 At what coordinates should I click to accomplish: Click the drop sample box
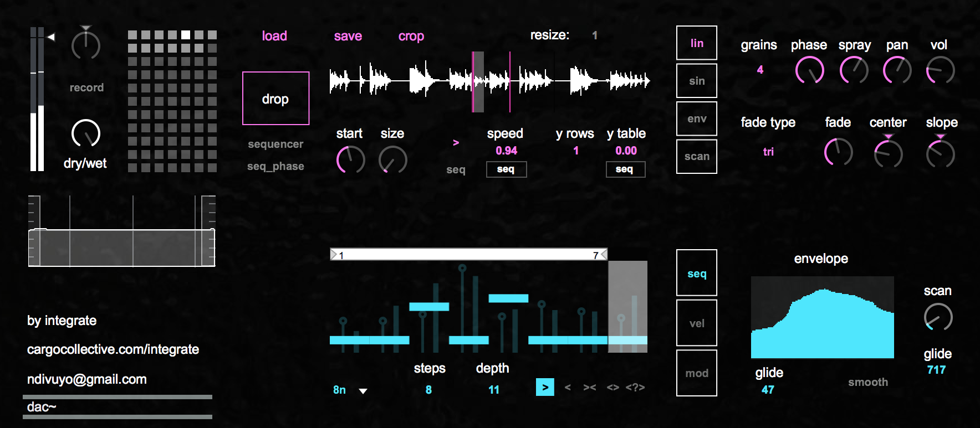click(275, 99)
